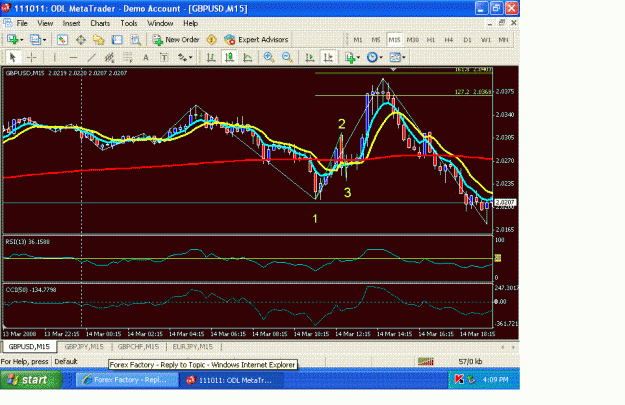Toggle the chart shift icon

pos(328,57)
